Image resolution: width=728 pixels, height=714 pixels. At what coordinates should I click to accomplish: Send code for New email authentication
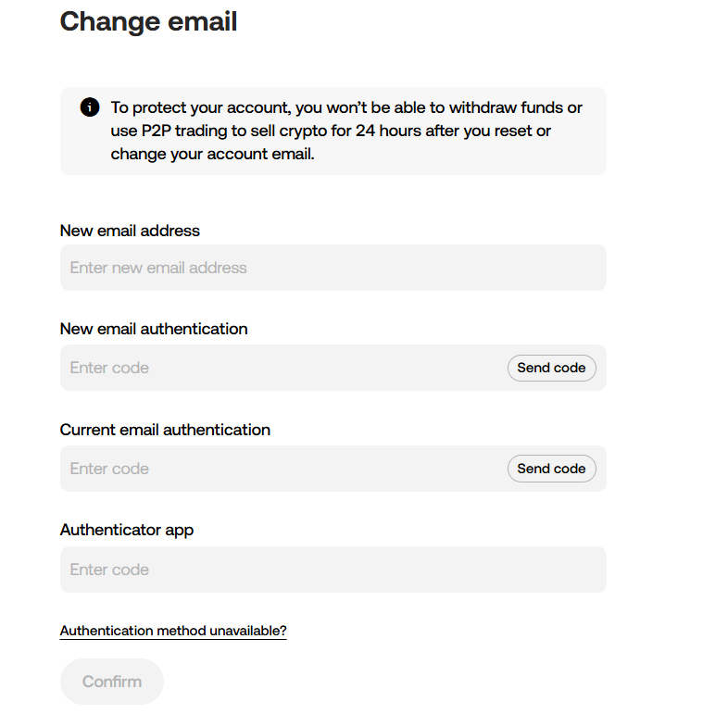click(x=552, y=369)
